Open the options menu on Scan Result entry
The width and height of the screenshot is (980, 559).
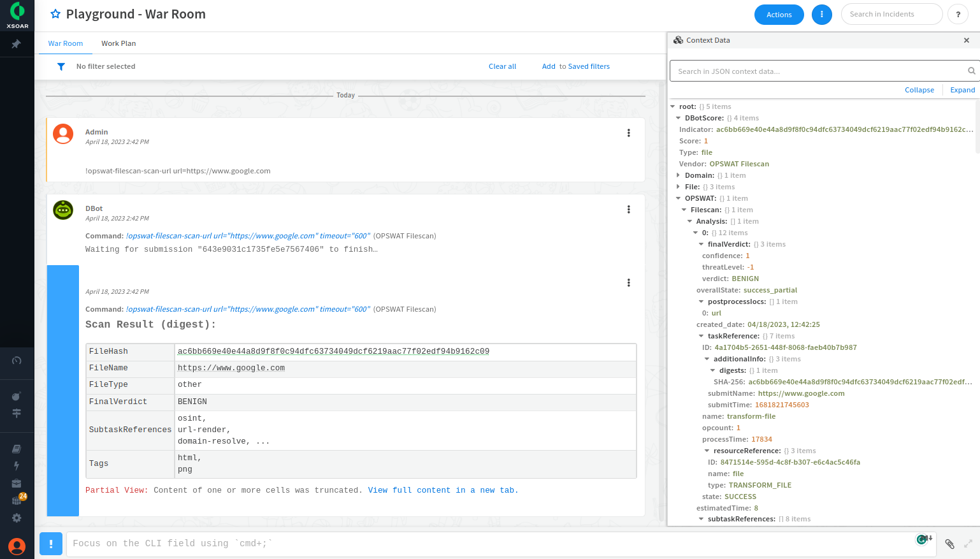(629, 283)
